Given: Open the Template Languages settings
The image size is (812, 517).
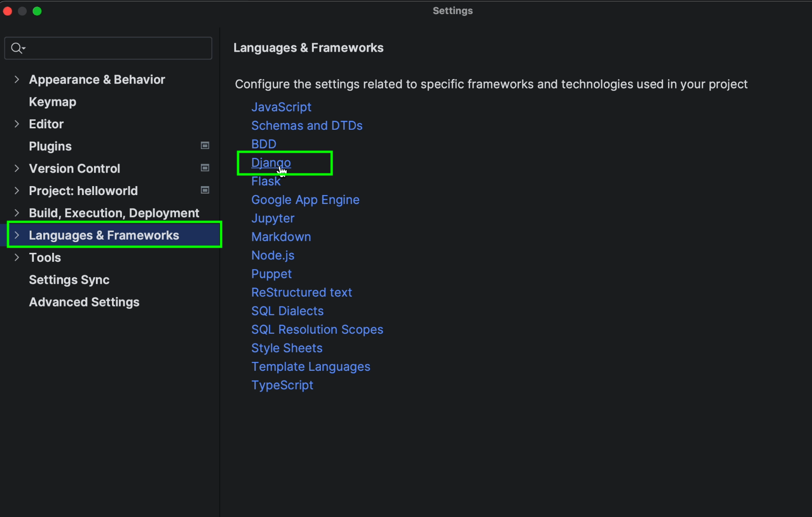Looking at the screenshot, I should click(310, 367).
